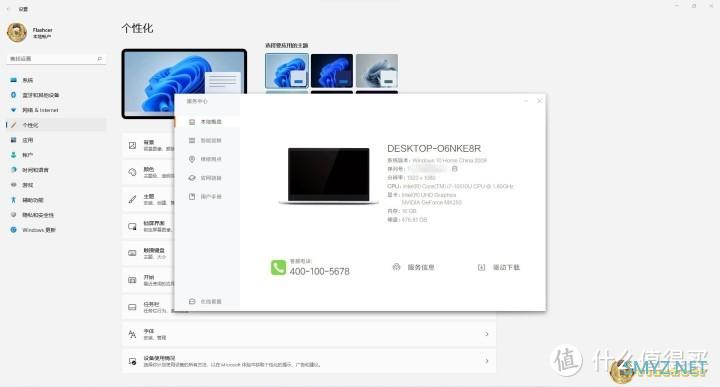Click the DESKTOP-O6NKE8R device name
720x387 pixels.
tap(434, 149)
